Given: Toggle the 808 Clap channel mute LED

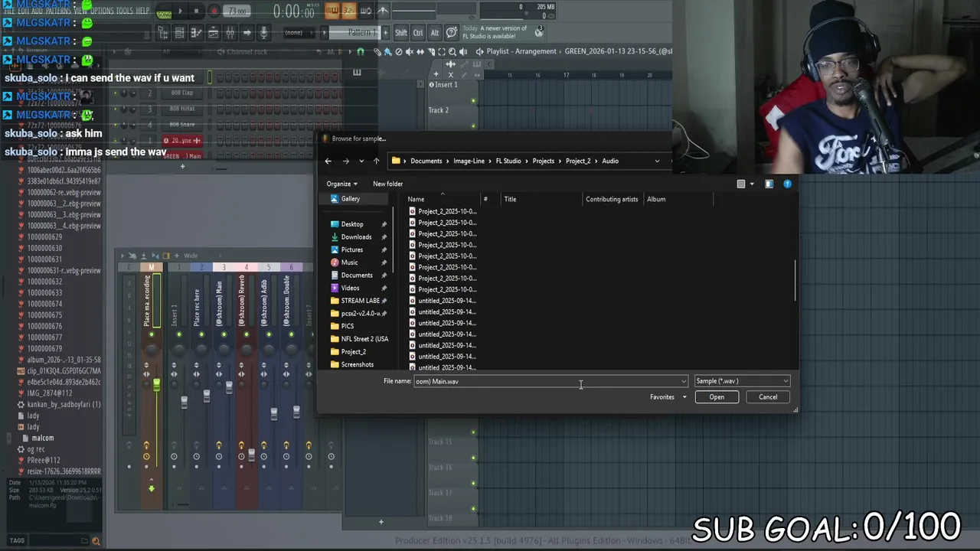Looking at the screenshot, I should coord(115,93).
